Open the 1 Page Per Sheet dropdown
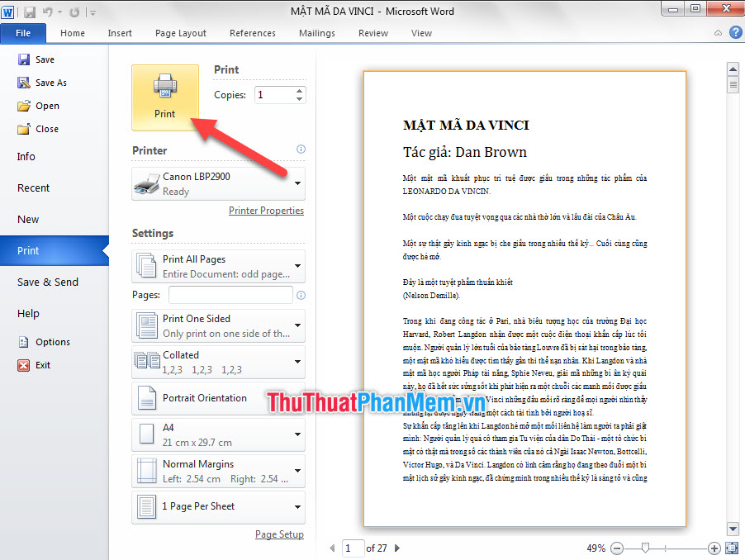 click(218, 507)
